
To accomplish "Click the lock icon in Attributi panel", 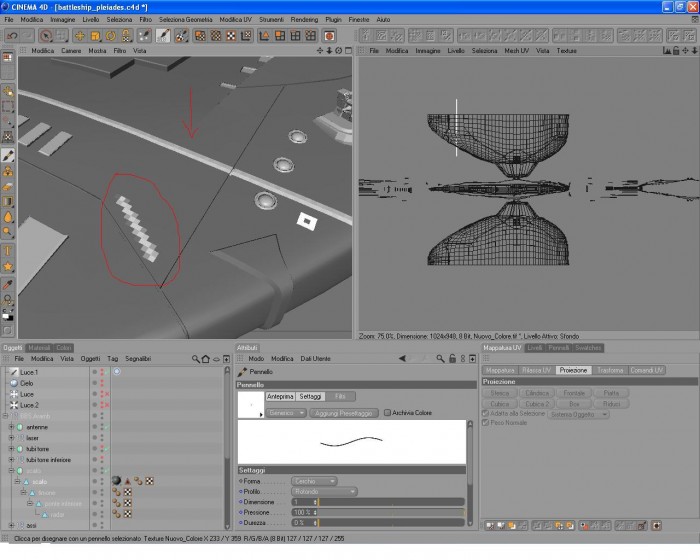I will click(452, 359).
